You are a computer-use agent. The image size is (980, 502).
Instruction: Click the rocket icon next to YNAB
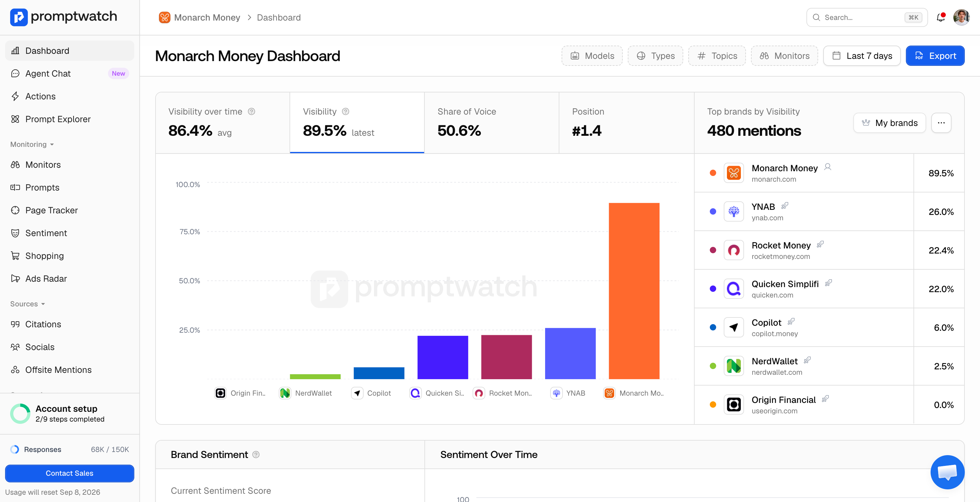785,206
